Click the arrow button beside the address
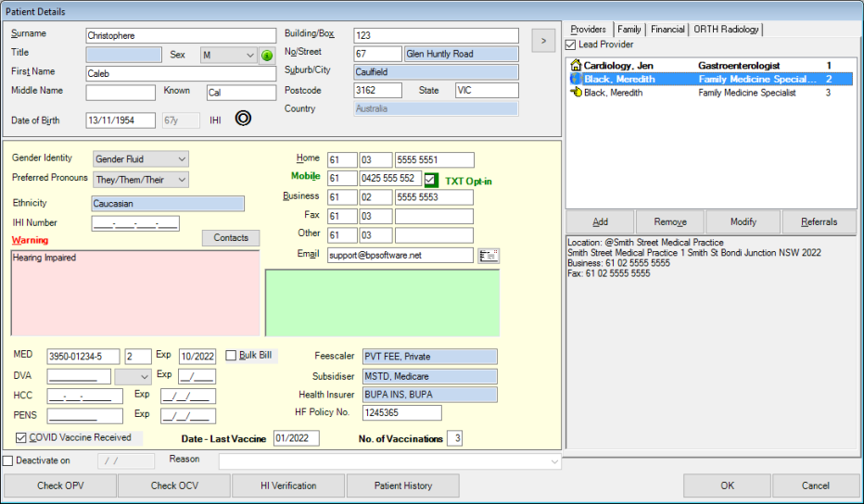The width and height of the screenshot is (864, 504). coord(543,41)
